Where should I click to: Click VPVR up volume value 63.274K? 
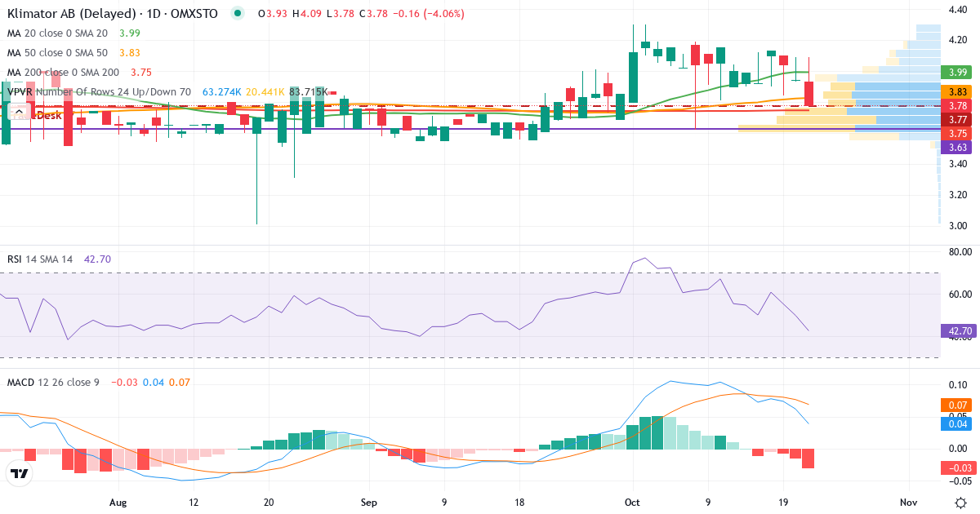(x=221, y=92)
